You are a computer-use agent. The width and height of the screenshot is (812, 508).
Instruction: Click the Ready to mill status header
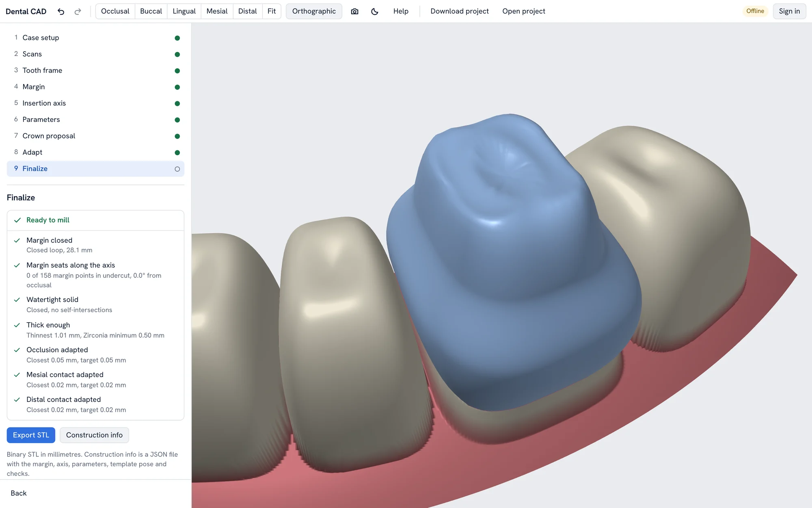click(95, 220)
